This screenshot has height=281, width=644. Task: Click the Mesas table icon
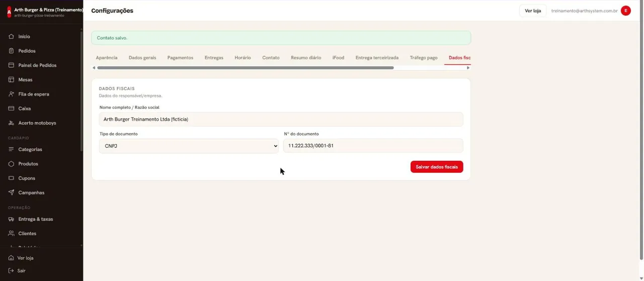tap(11, 79)
